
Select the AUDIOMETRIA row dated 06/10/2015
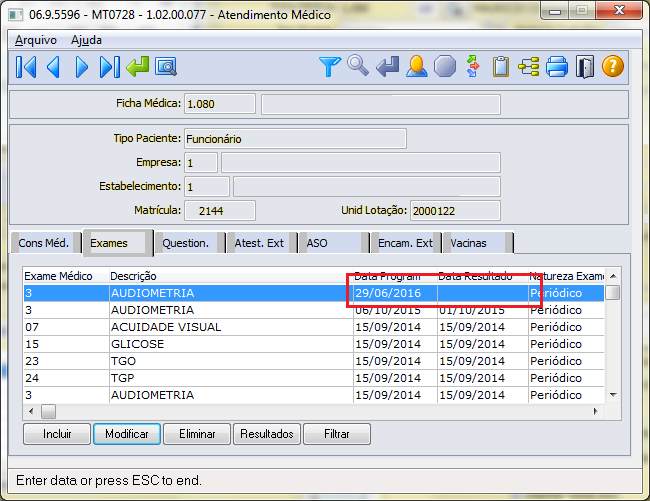[314, 310]
